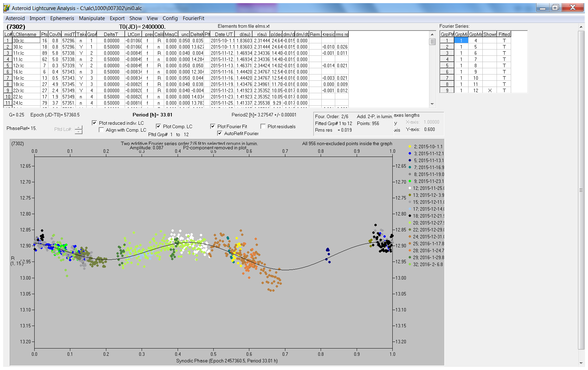Toggle AutoRefit Fourier checkbox

click(220, 133)
